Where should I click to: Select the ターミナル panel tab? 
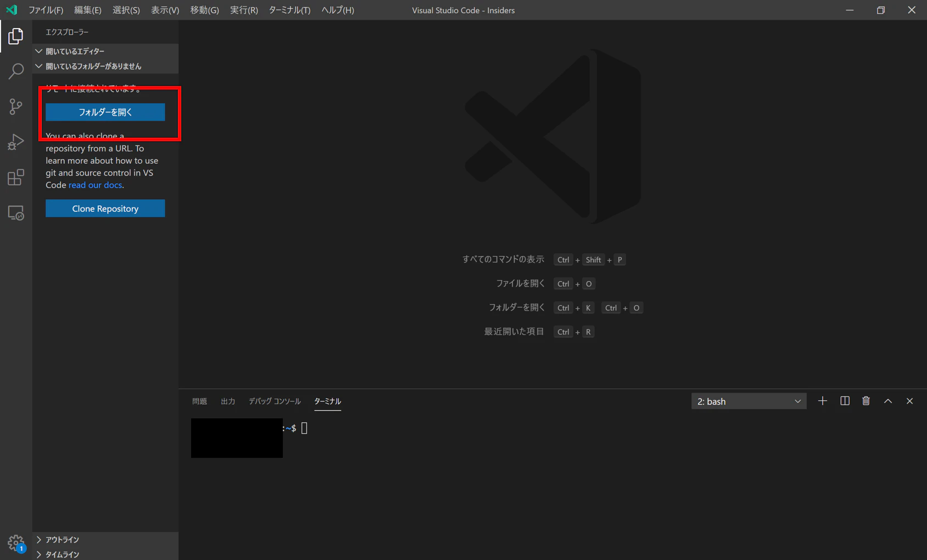327,401
